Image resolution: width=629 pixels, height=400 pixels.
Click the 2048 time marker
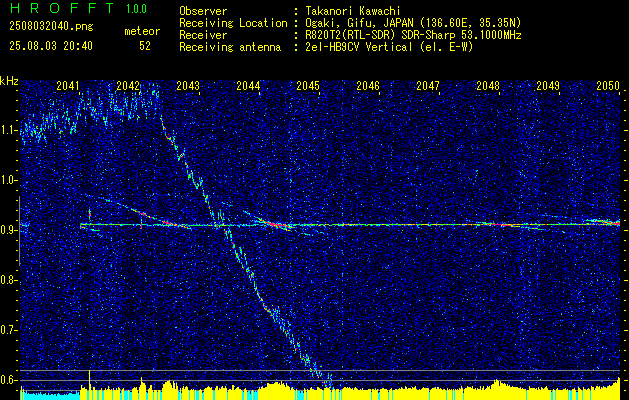pos(488,85)
